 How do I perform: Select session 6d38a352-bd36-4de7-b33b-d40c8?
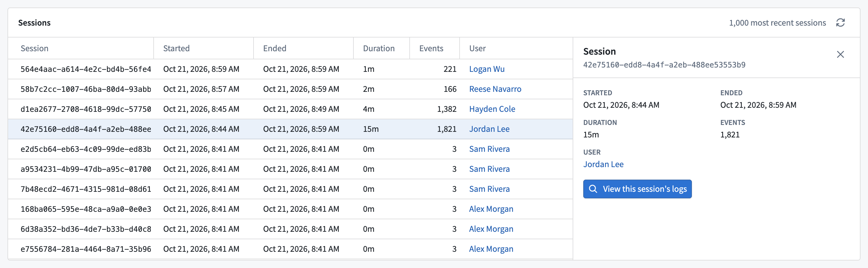[86, 229]
